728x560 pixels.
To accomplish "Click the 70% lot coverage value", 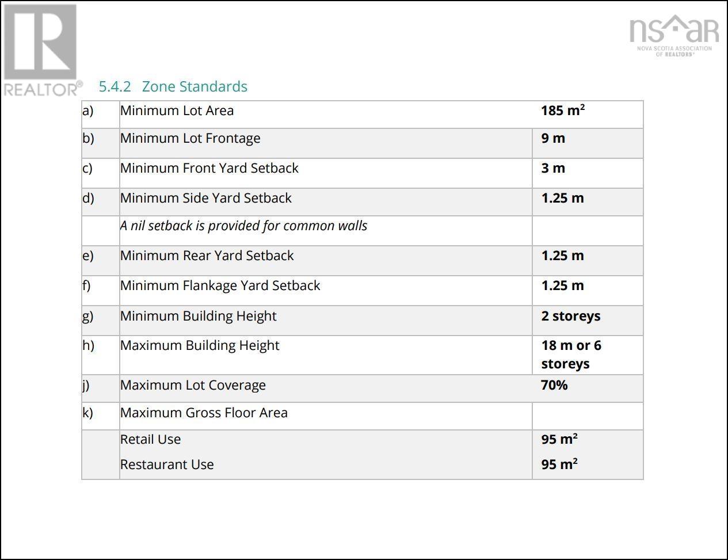I will coord(554,385).
